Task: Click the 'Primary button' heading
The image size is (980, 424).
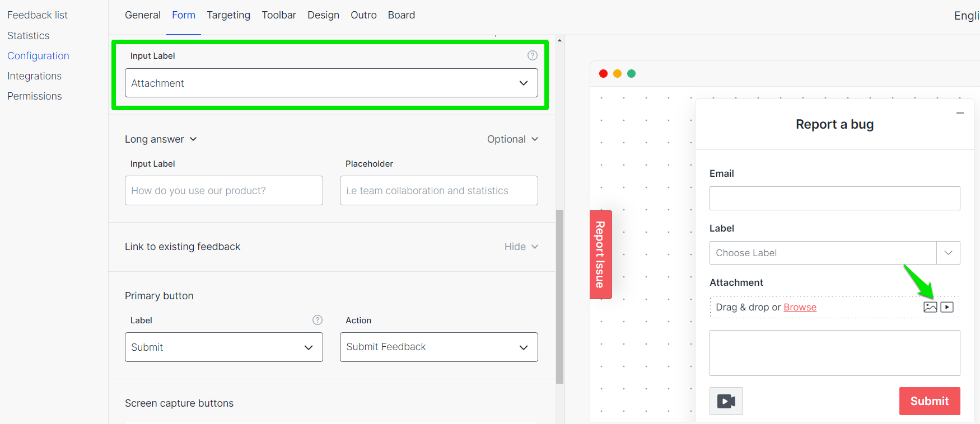Action: coord(159,296)
